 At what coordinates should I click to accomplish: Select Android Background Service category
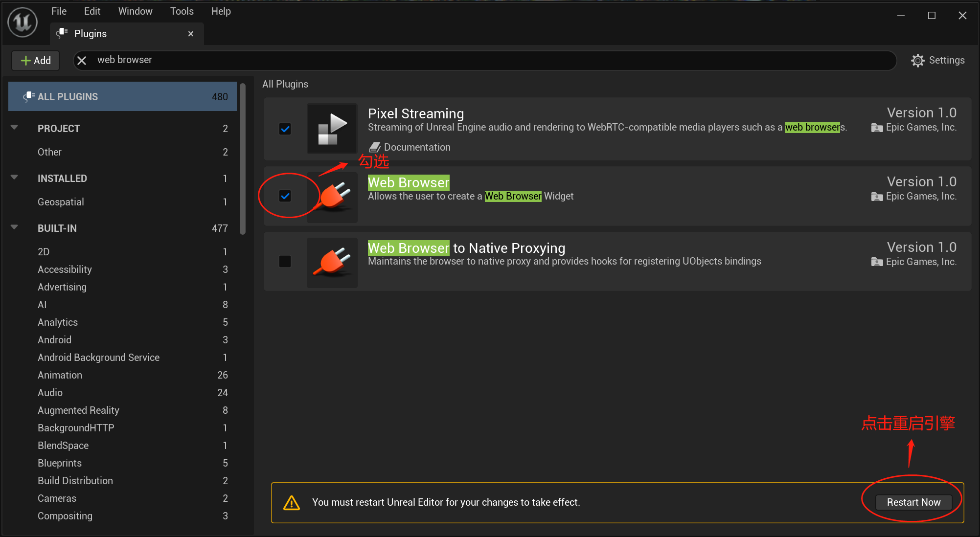(122, 358)
